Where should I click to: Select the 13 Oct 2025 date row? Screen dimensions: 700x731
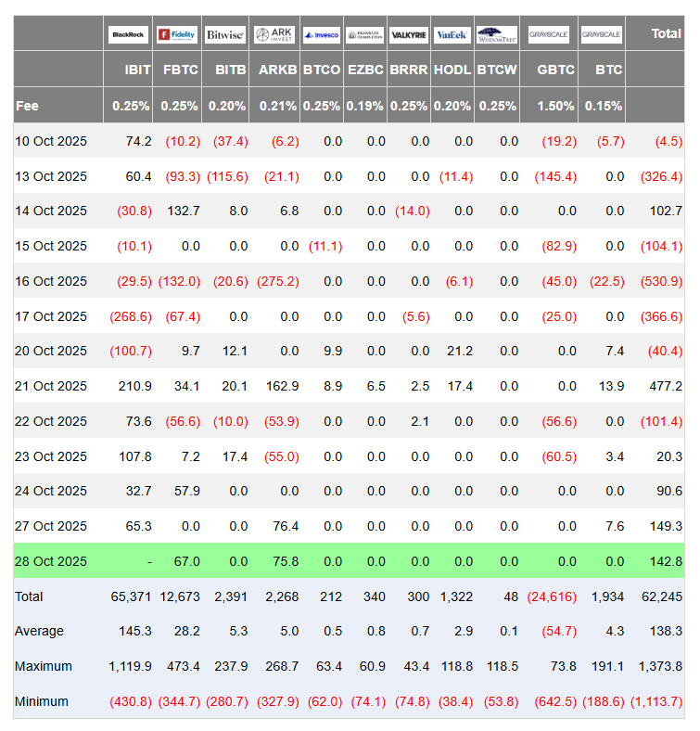click(x=349, y=176)
